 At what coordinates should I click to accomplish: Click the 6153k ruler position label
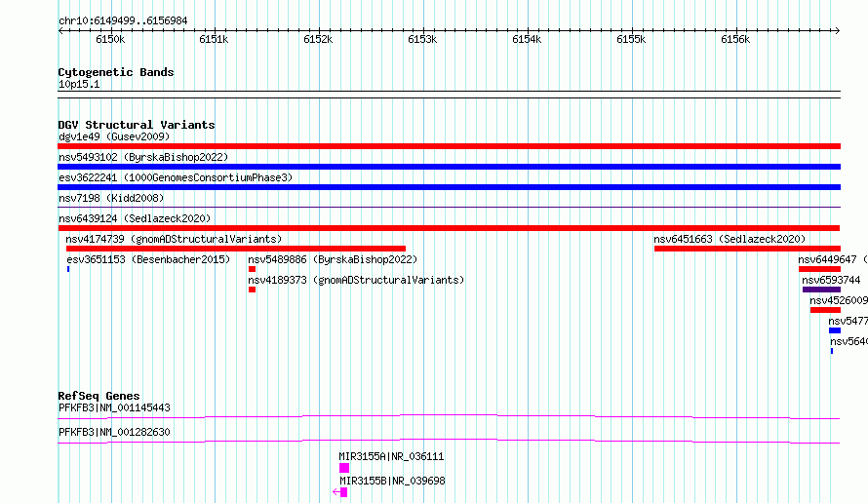tap(422, 40)
